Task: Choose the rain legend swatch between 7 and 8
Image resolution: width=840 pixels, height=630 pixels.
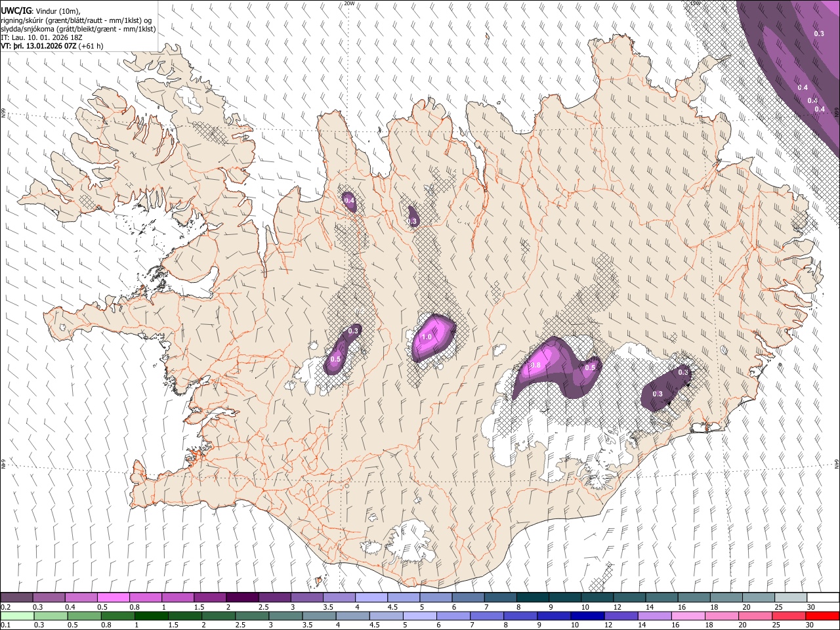Action: tap(486, 616)
